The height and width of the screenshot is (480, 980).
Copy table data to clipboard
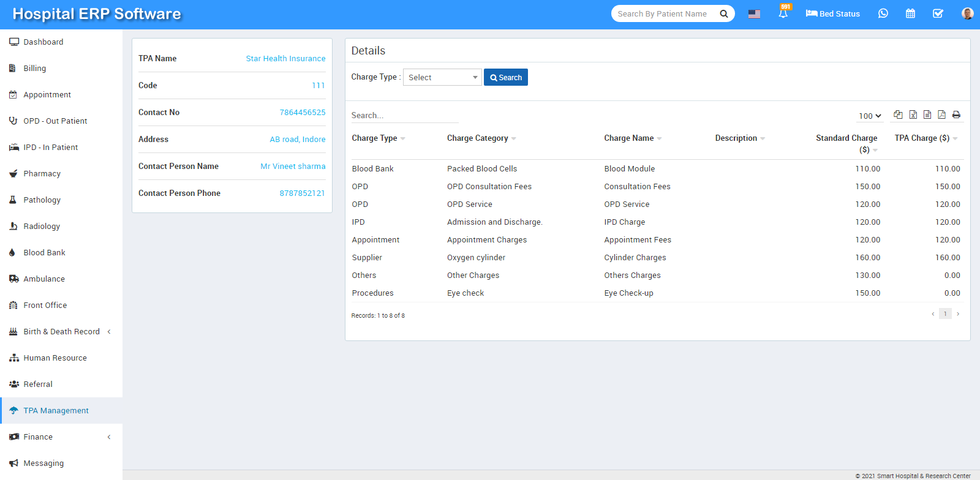(898, 114)
